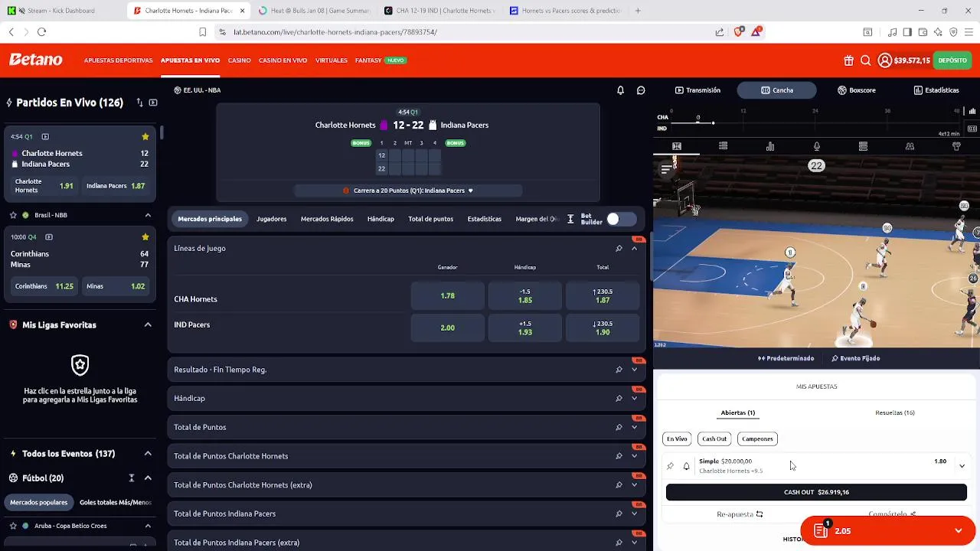The width and height of the screenshot is (980, 551).
Task: Click the green DEPÓSITO button
Action: pyautogui.click(x=952, y=60)
